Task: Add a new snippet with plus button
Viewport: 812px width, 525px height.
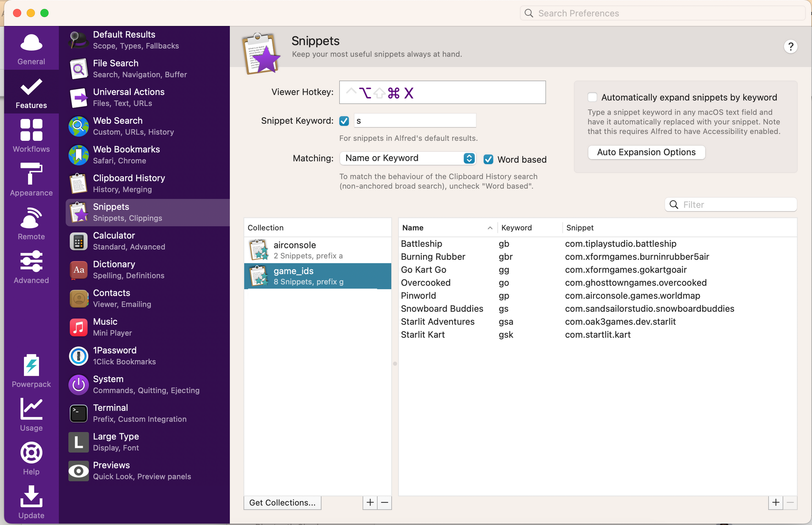Action: coord(775,503)
